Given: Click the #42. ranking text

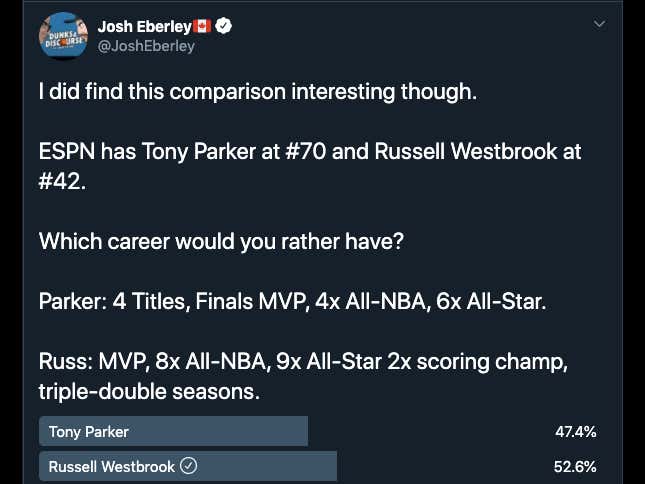Looking at the screenshot, I should (63, 181).
